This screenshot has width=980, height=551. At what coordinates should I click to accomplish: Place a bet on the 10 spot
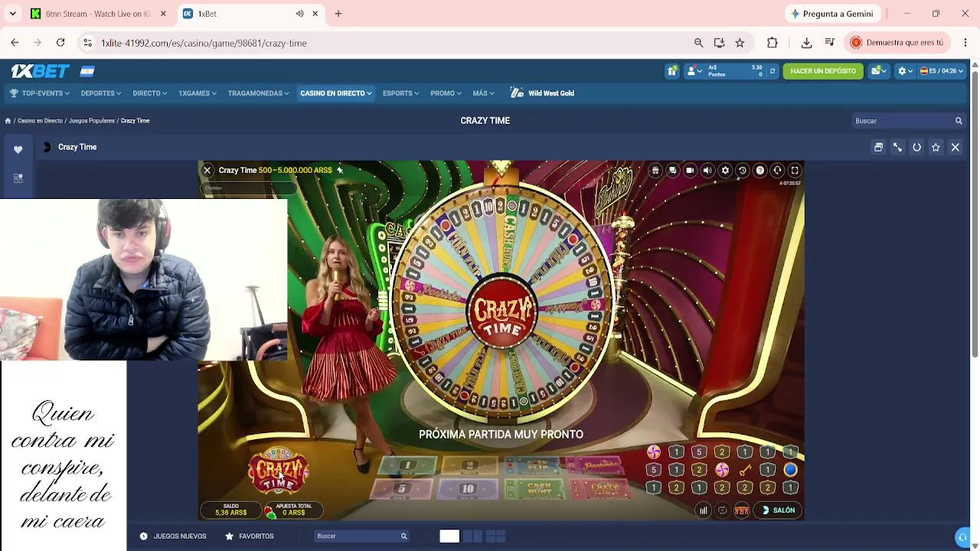tap(468, 489)
